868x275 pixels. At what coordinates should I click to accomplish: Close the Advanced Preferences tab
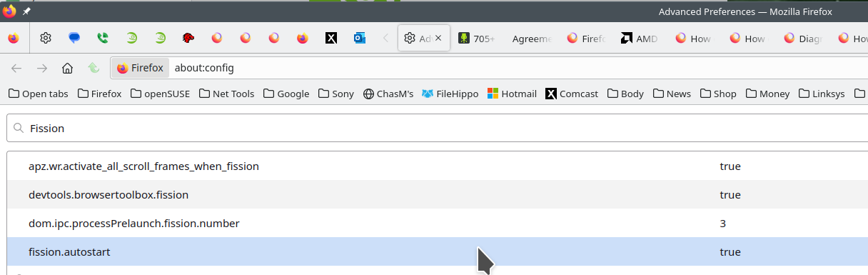pos(438,39)
